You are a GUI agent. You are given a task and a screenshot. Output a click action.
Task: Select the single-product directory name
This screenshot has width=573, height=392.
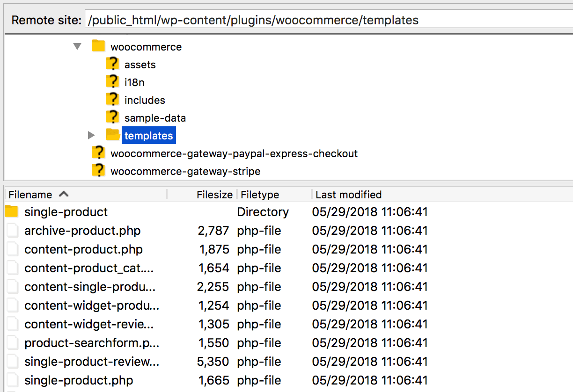66,212
